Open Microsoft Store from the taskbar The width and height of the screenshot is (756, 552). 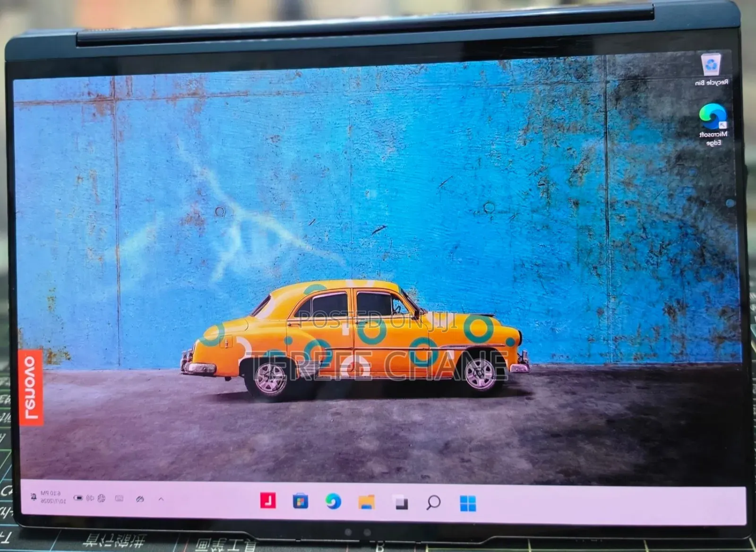tap(301, 500)
